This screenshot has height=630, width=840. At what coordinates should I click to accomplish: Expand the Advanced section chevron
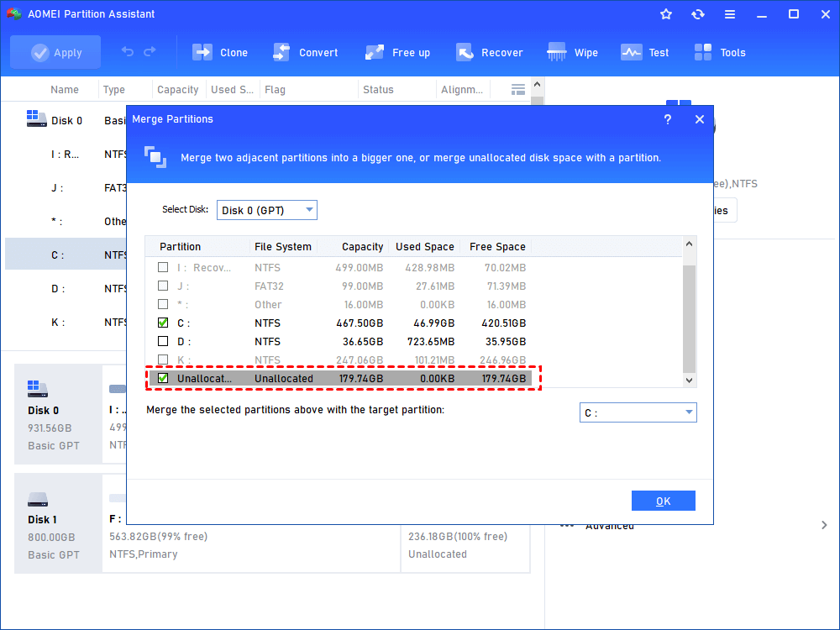[x=824, y=525]
